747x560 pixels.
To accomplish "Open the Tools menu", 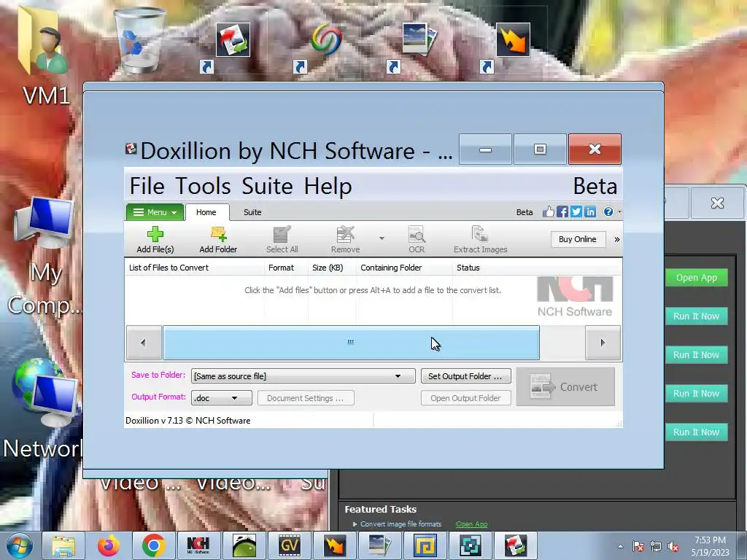I will pyautogui.click(x=203, y=186).
